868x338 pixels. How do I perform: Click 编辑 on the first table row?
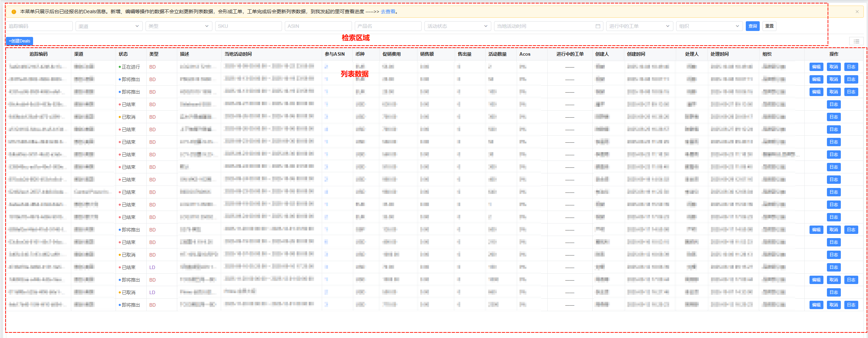coord(816,67)
